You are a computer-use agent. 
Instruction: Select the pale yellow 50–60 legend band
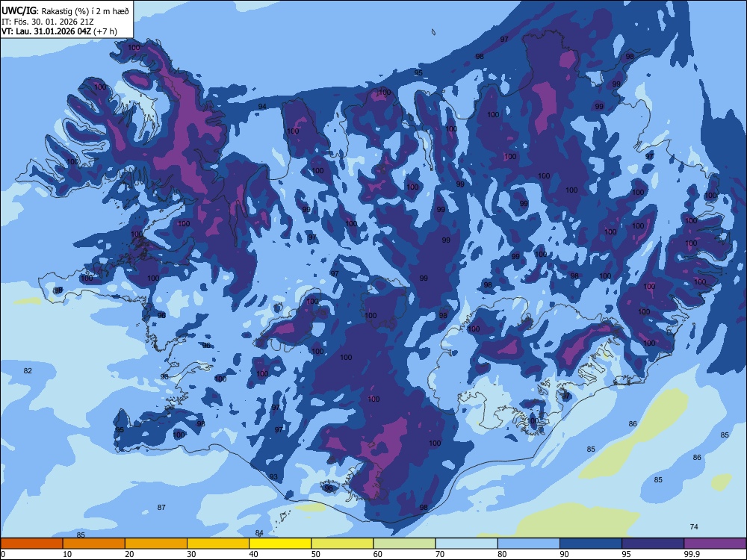click(342, 544)
